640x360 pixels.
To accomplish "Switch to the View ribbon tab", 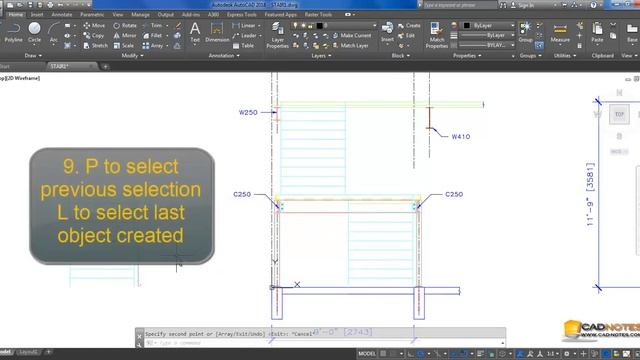I will tap(118, 14).
